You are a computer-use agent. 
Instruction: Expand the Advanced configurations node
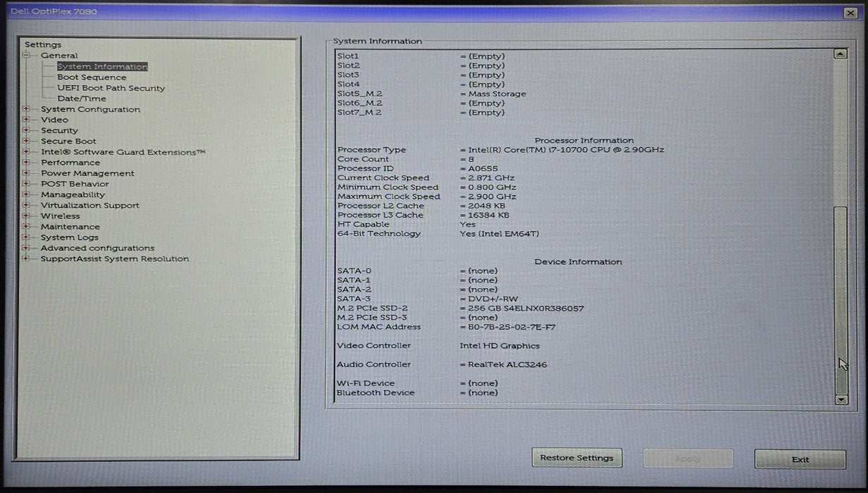pos(26,248)
